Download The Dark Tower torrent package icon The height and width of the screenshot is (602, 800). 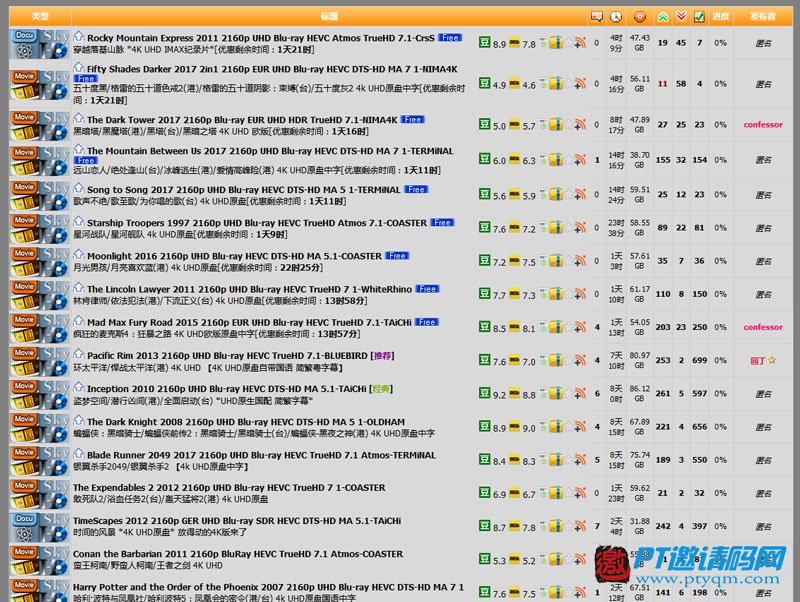(555, 124)
